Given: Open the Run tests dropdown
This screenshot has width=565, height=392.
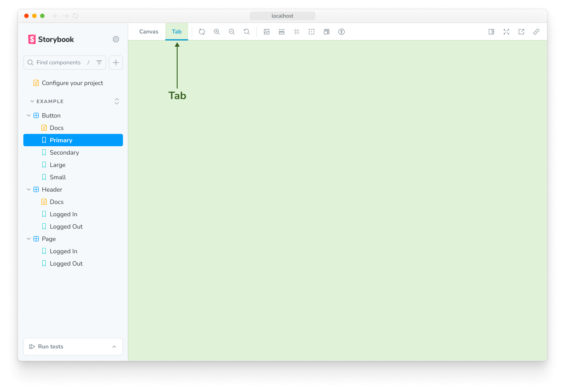Looking at the screenshot, I should point(114,347).
